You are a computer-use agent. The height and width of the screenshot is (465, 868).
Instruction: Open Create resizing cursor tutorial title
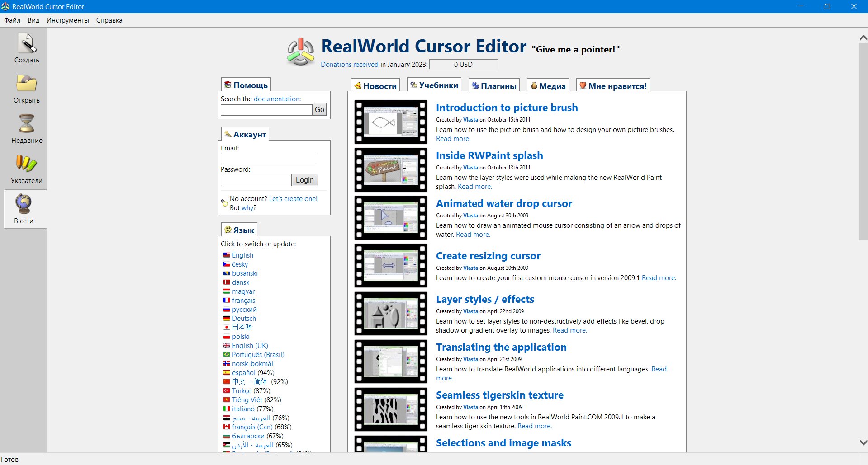488,256
